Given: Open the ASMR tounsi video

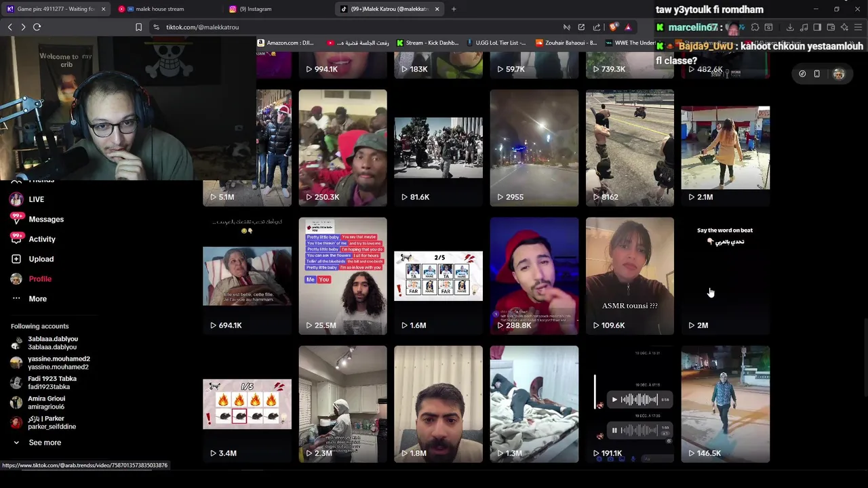Looking at the screenshot, I should point(629,276).
